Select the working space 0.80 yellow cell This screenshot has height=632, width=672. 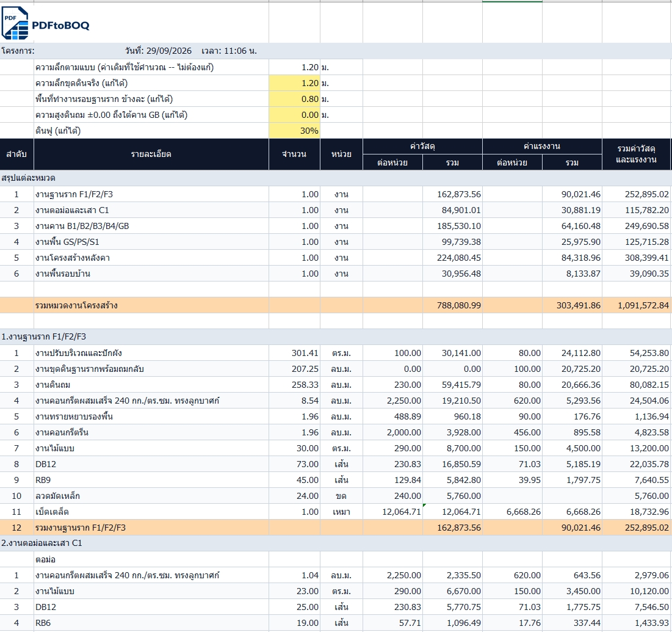pos(294,99)
